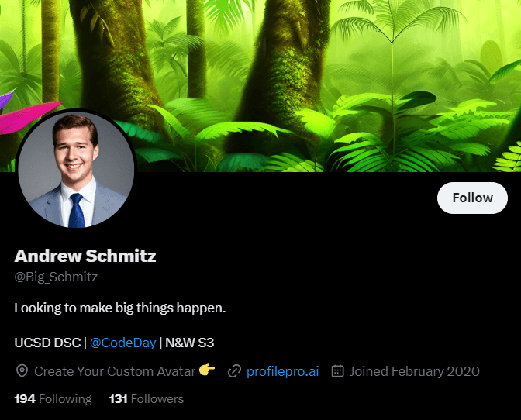View the 131 Followers list
The image size is (521, 420).
coord(147,399)
